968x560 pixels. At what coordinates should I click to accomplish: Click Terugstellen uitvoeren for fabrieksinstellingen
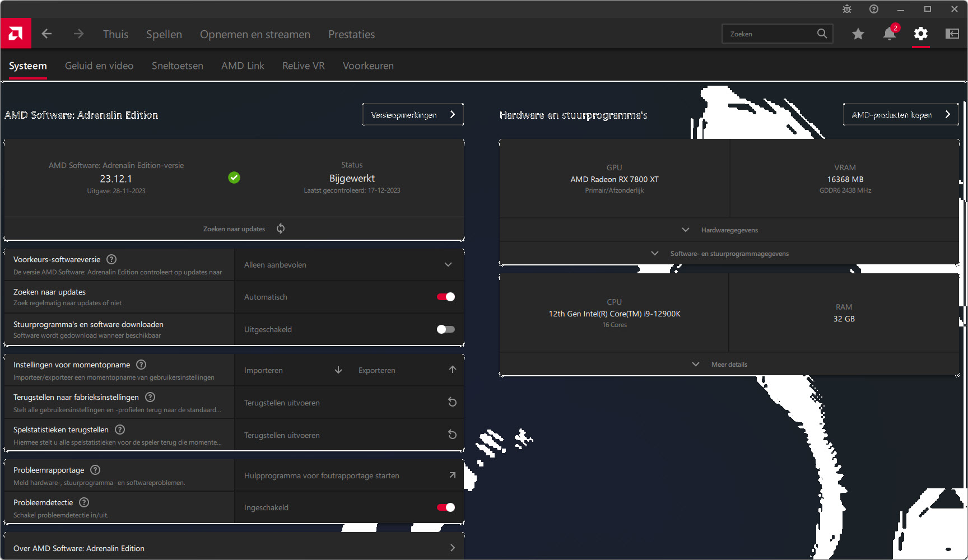(349, 403)
